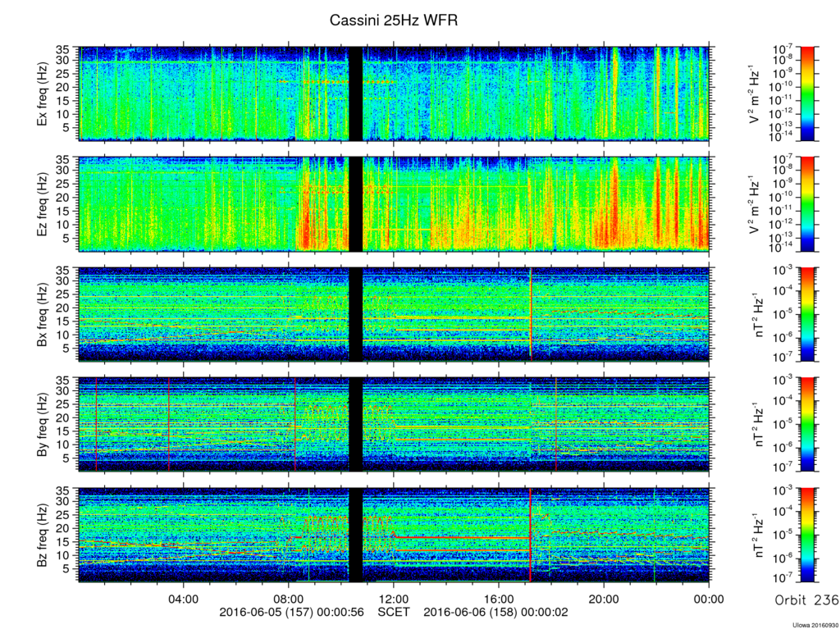This screenshot has width=840, height=629.
Task: Select the "Bz freq (Hz)" axis label
Action: pyautogui.click(x=42, y=536)
